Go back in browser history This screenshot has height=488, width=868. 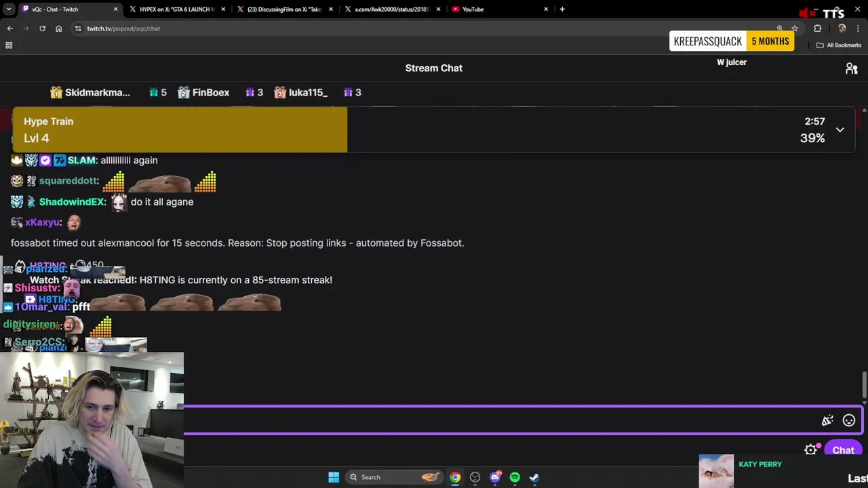(9, 28)
